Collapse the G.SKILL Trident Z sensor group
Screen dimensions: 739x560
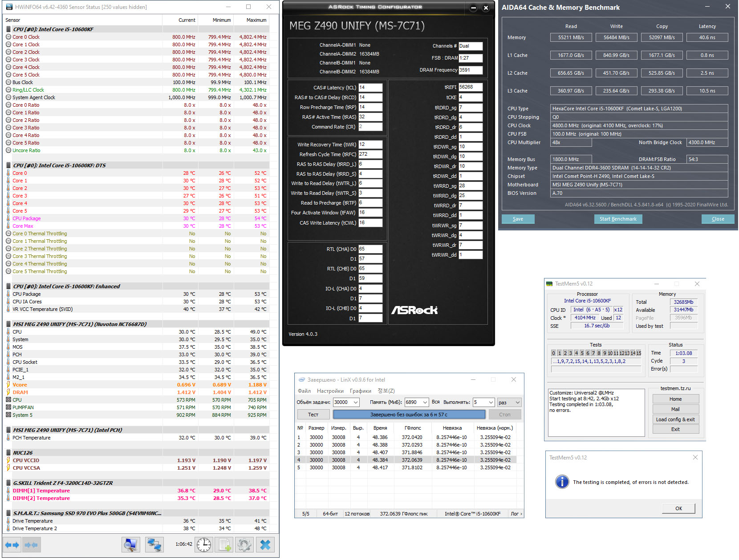pyautogui.click(x=8, y=483)
